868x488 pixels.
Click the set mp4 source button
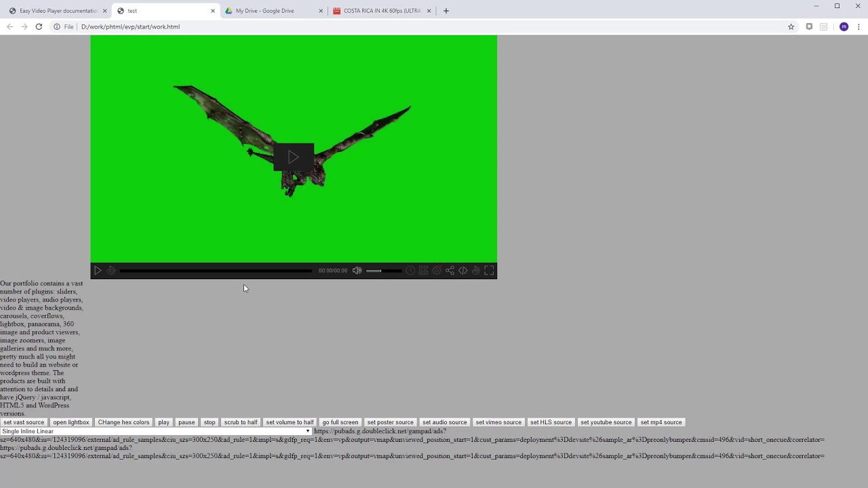(661, 422)
